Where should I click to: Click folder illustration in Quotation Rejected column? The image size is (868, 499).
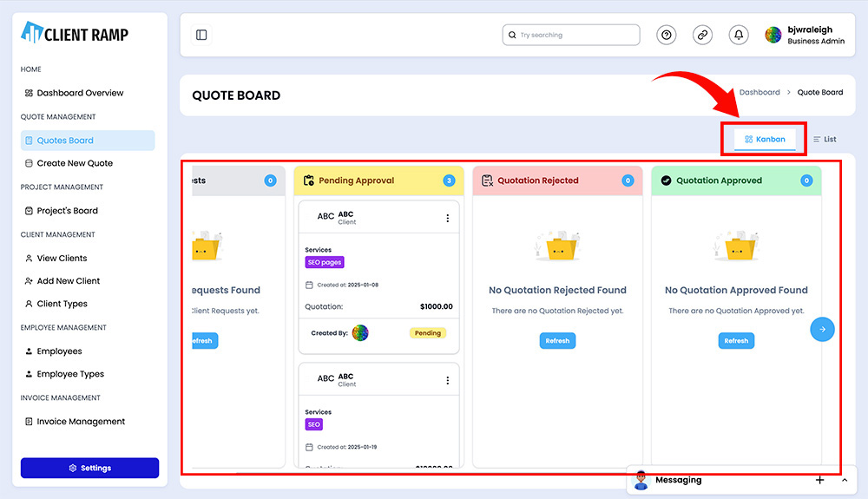click(x=557, y=246)
